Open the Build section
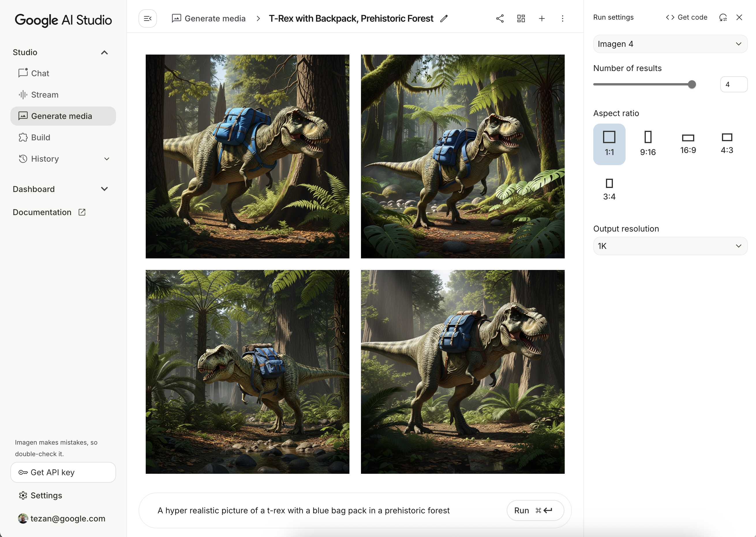Screen dimensions: 756x537 pyautogui.click(x=40, y=137)
